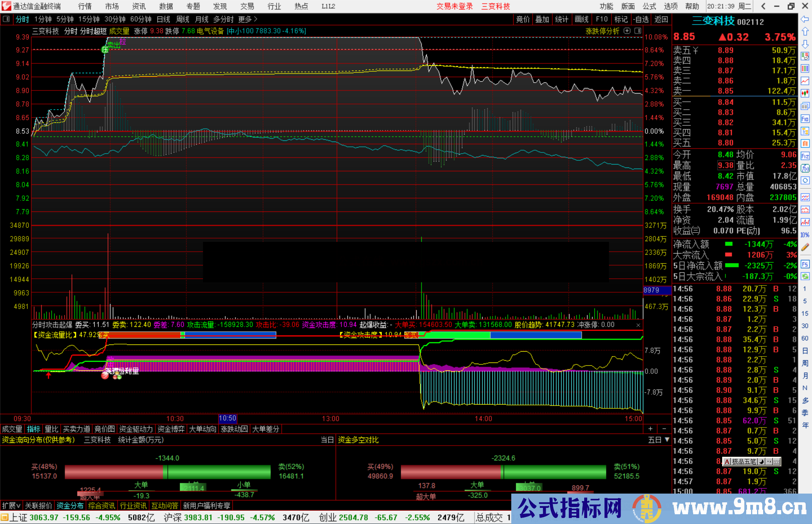The width and height of the screenshot is (812, 524).
Task: Click the left arrow back icon in right sidebar
Action: (x=805, y=19)
